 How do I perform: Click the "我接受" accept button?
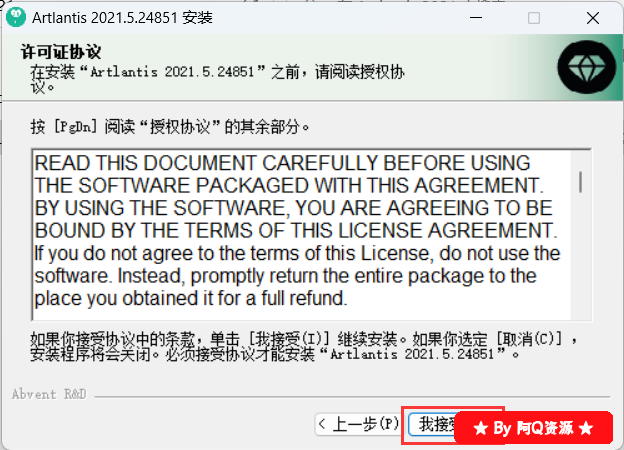[432, 425]
